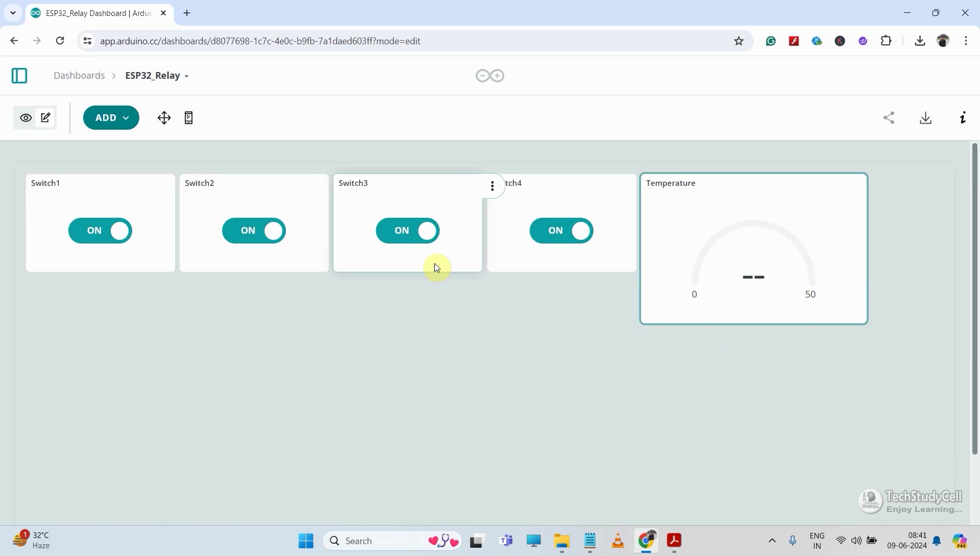Open Chrome three-dot menu
Screen dimensions: 980x556
(x=966, y=41)
